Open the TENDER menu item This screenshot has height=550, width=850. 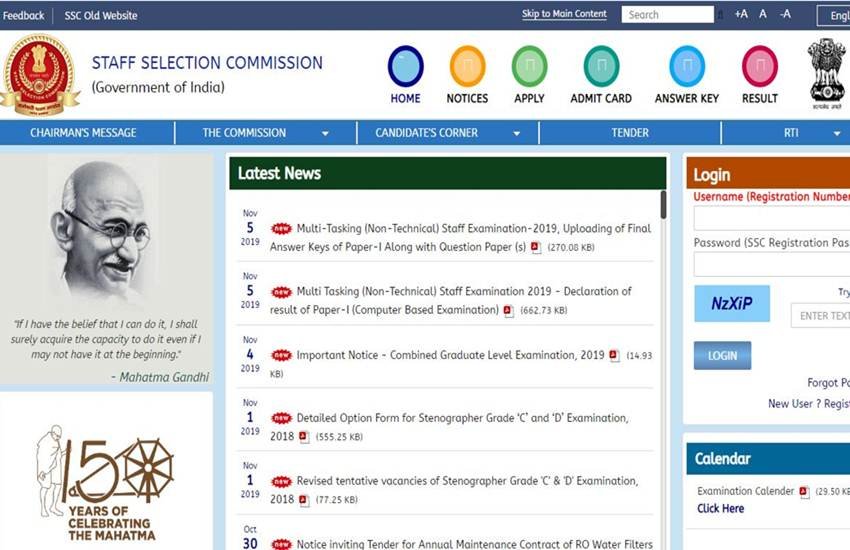630,133
